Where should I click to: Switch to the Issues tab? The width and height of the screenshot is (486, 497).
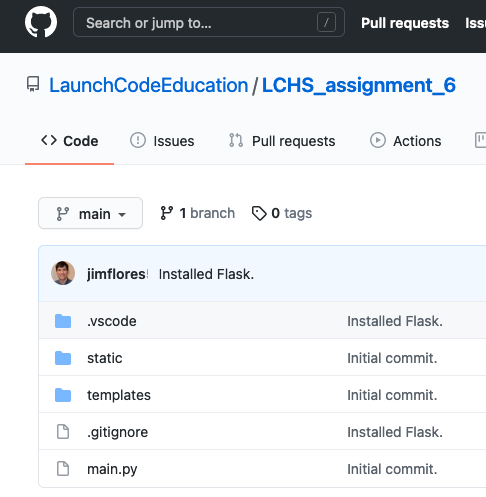pyautogui.click(x=162, y=141)
